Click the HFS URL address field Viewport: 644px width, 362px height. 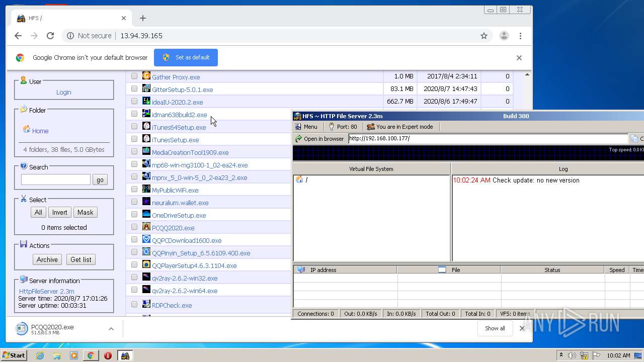pos(488,138)
